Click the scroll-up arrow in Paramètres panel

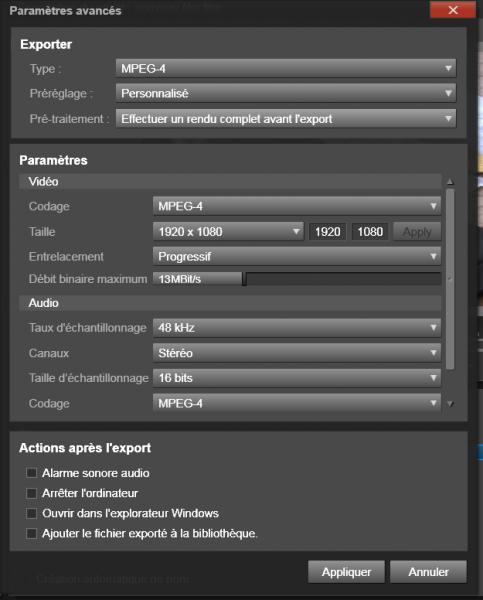450,181
